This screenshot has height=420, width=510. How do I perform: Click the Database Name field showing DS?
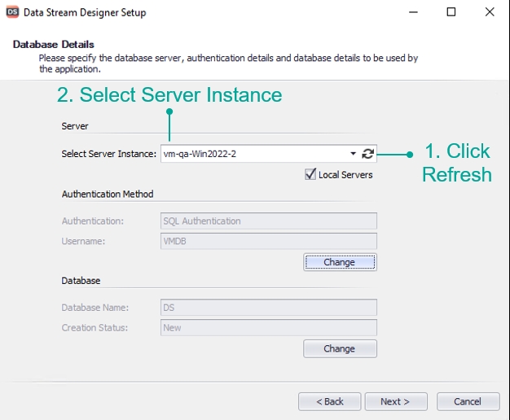(x=269, y=308)
